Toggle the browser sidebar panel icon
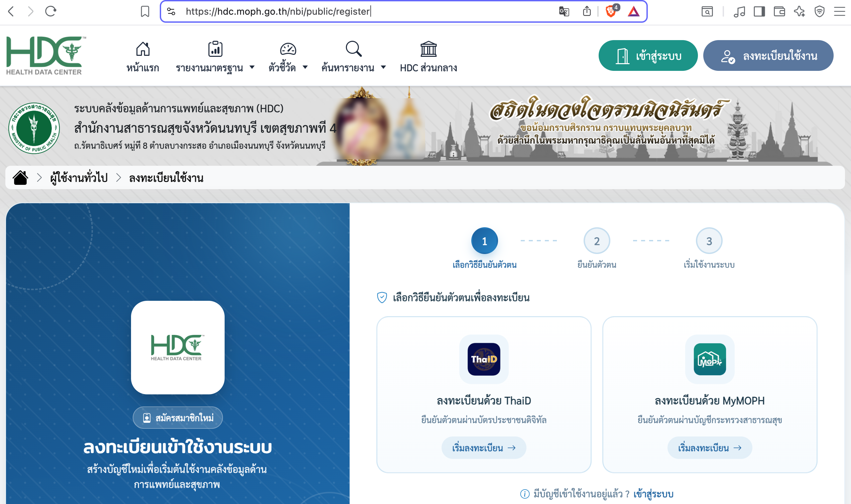The height and width of the screenshot is (504, 851). [x=759, y=12]
